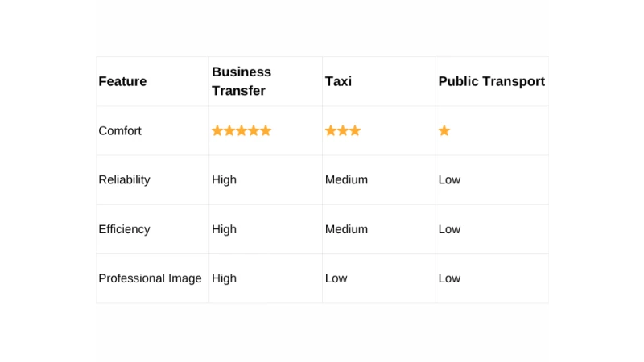Select the Comfort row label
The image size is (644, 362).
[120, 130]
